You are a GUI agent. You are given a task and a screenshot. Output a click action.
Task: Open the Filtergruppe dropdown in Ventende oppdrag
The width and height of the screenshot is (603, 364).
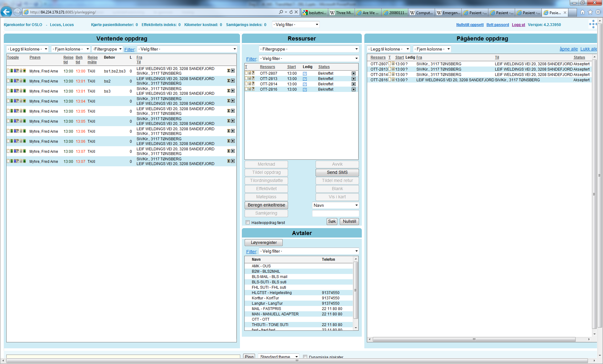click(x=107, y=49)
